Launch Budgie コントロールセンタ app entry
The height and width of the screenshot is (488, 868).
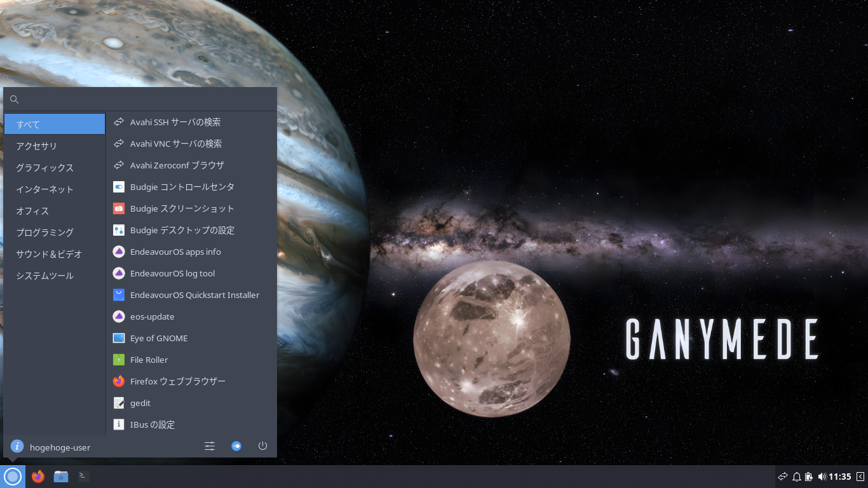point(191,187)
